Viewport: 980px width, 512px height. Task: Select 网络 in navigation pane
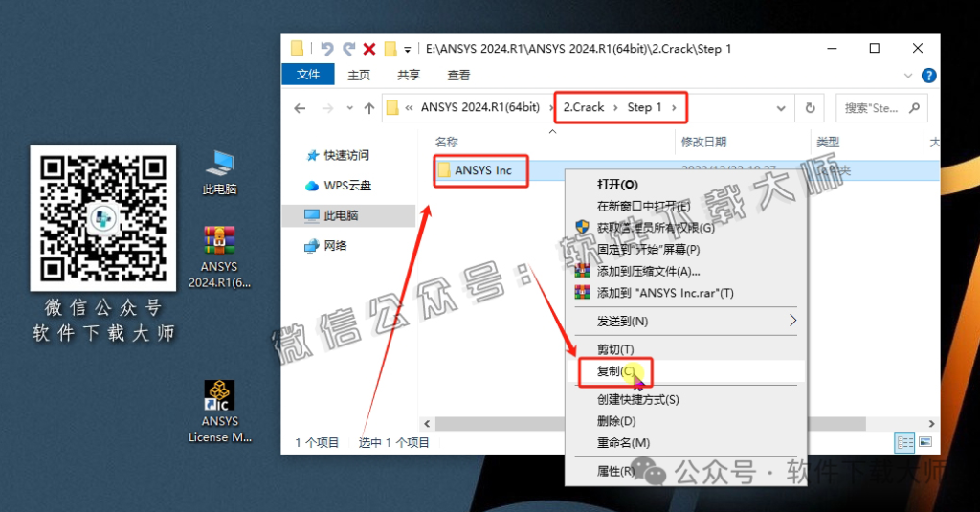point(325,246)
